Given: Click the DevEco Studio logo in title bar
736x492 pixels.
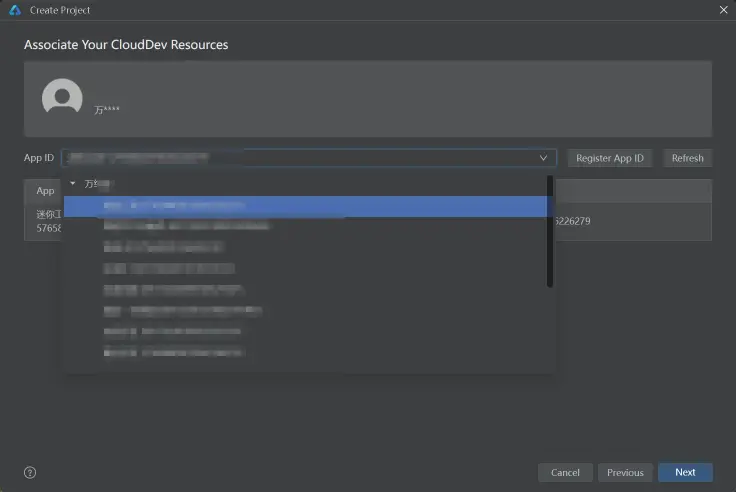Looking at the screenshot, I should click(x=15, y=9).
